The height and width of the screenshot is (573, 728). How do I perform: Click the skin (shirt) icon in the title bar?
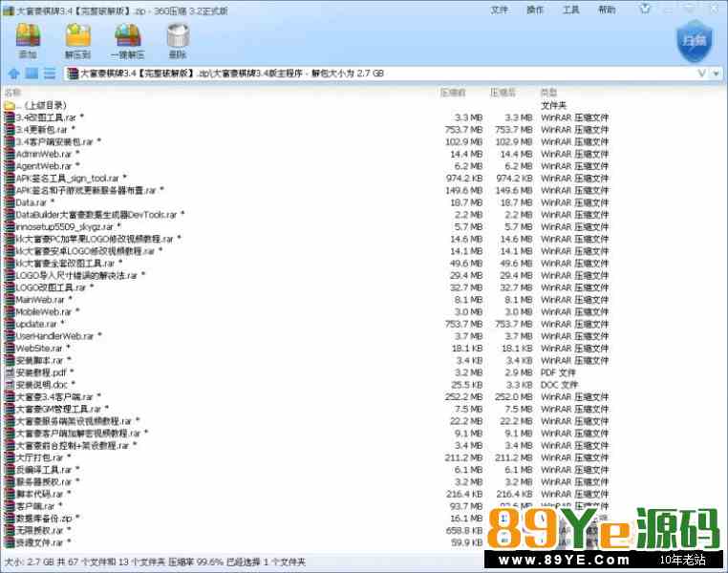tap(645, 9)
